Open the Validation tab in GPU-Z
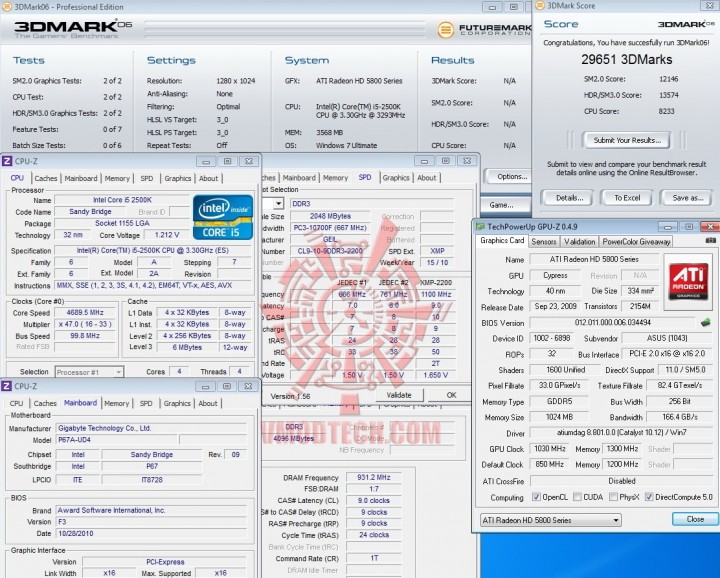Screen dimensions: 720x578 tap(579, 241)
